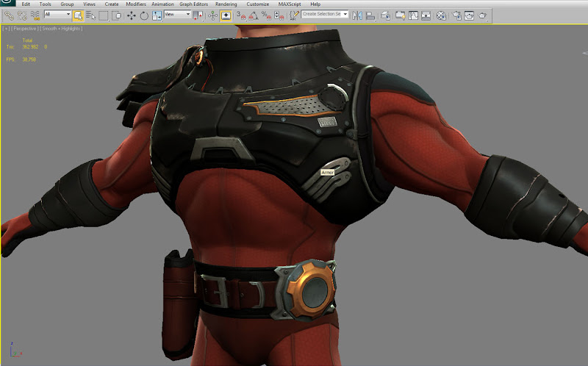Open the Select by Name dialog
Image resolution: width=588 pixels, height=366 pixels.
click(x=90, y=15)
